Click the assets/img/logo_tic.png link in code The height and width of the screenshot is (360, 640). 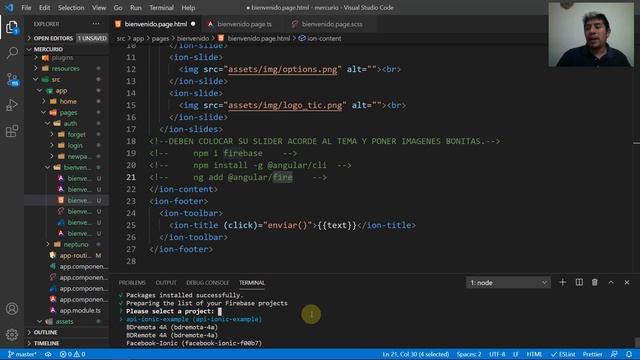click(x=285, y=105)
